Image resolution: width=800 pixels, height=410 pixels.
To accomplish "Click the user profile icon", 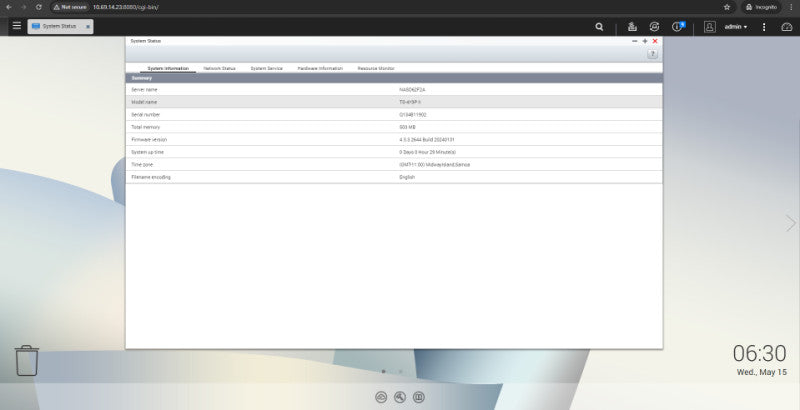I will [x=709, y=27].
